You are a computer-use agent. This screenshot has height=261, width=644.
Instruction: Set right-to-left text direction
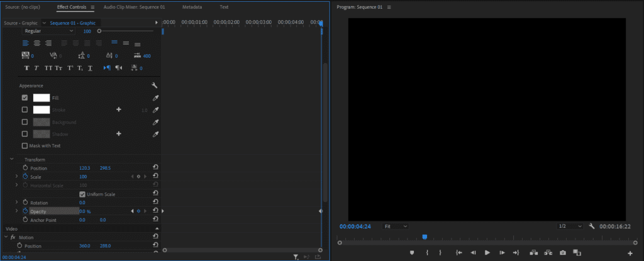[119, 68]
